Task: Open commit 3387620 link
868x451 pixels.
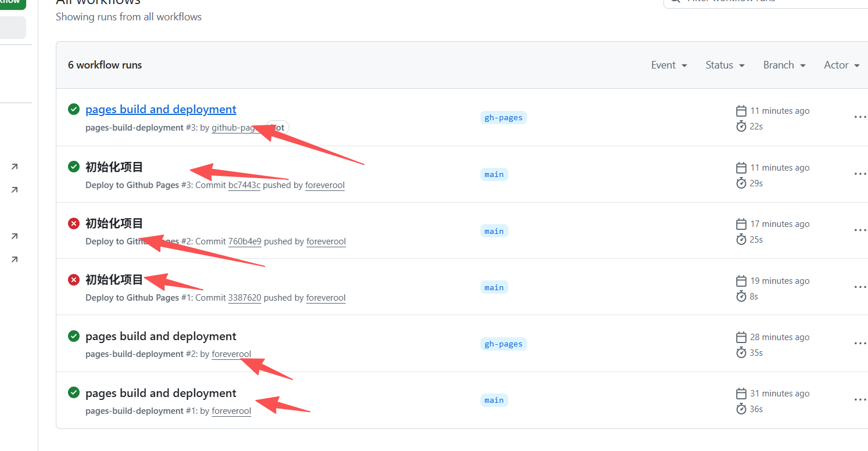Action: click(245, 298)
